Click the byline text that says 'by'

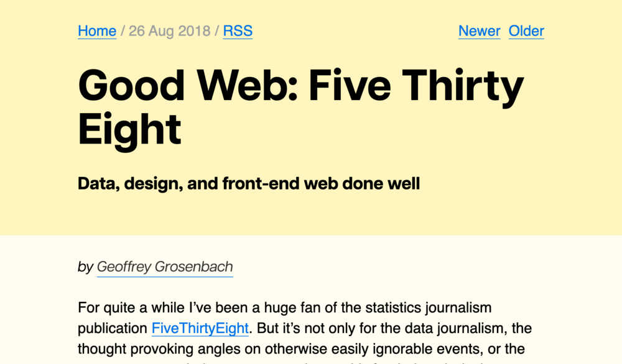point(83,266)
